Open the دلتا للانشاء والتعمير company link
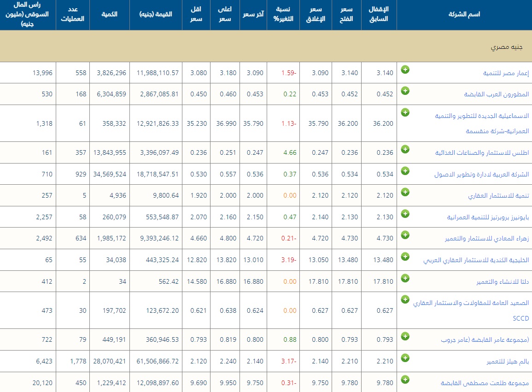Image resolution: width=532 pixels, height=392 pixels. [x=503, y=282]
